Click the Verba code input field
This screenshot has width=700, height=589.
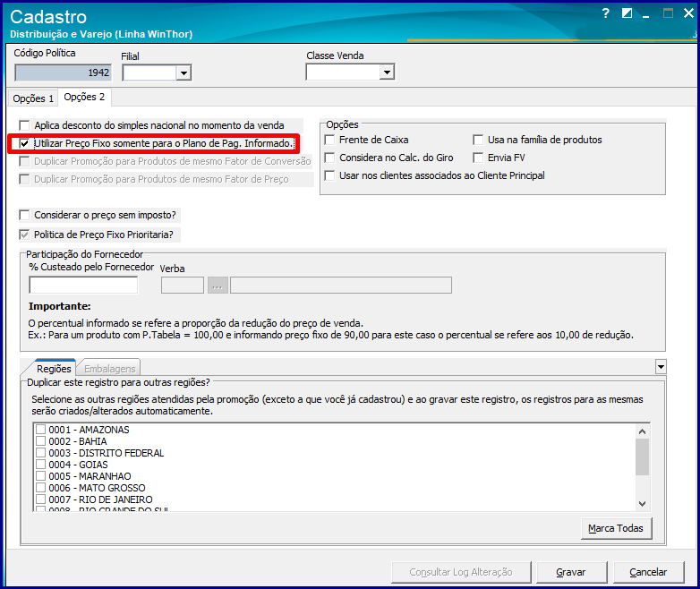(183, 286)
